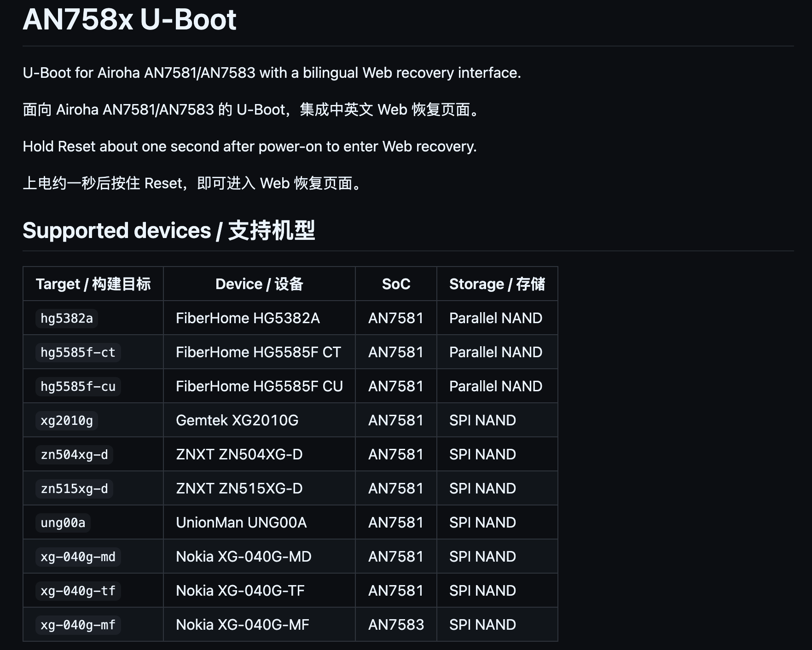Click the AN7581 SoC cell in the ung00a row

[x=396, y=522]
